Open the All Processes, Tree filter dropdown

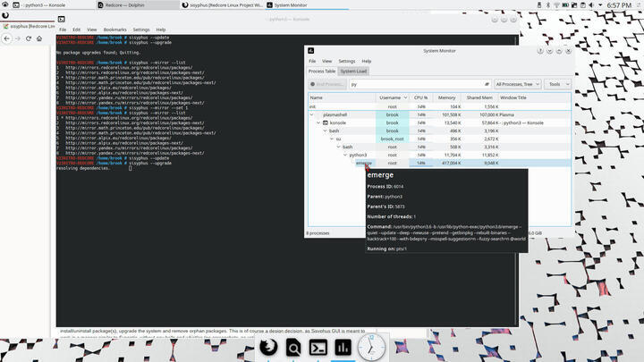(517, 84)
